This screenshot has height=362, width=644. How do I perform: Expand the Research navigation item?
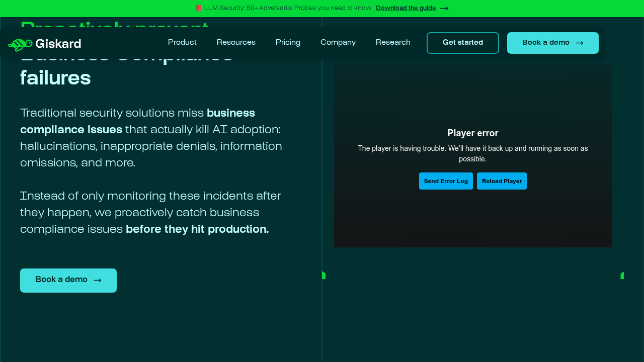click(393, 43)
